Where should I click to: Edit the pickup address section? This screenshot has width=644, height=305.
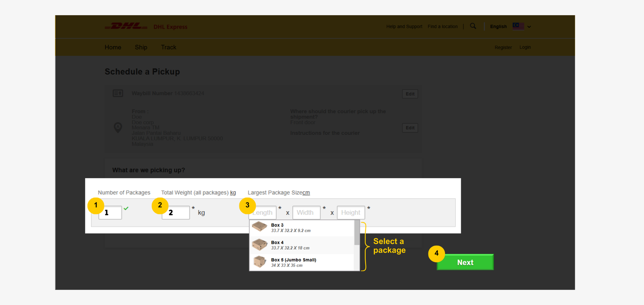point(410,128)
